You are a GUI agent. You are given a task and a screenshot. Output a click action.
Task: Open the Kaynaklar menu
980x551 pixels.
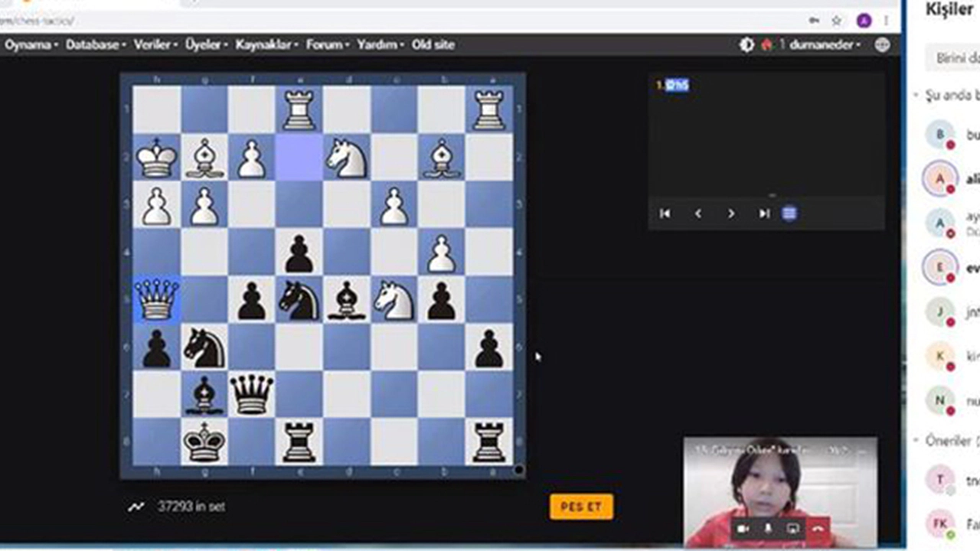tap(267, 44)
